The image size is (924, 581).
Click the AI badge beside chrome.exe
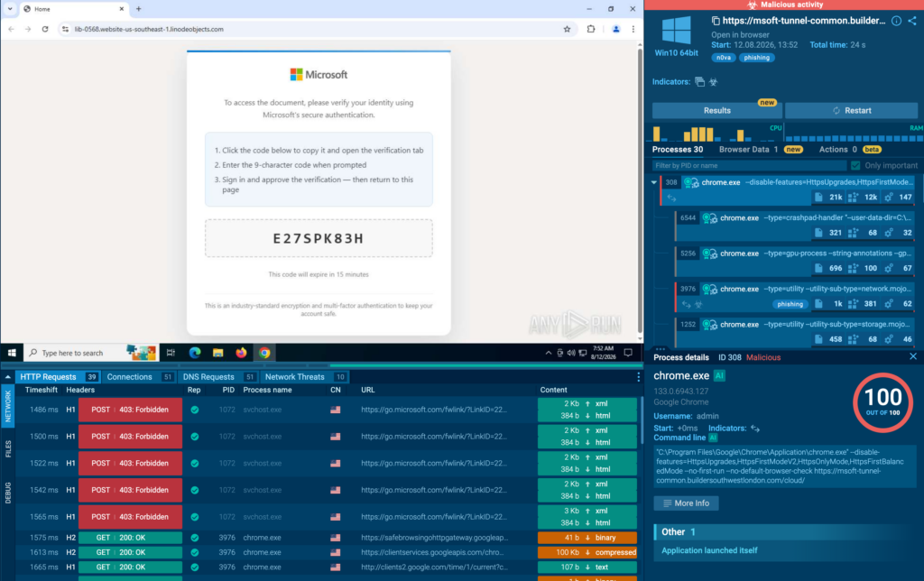(x=719, y=375)
